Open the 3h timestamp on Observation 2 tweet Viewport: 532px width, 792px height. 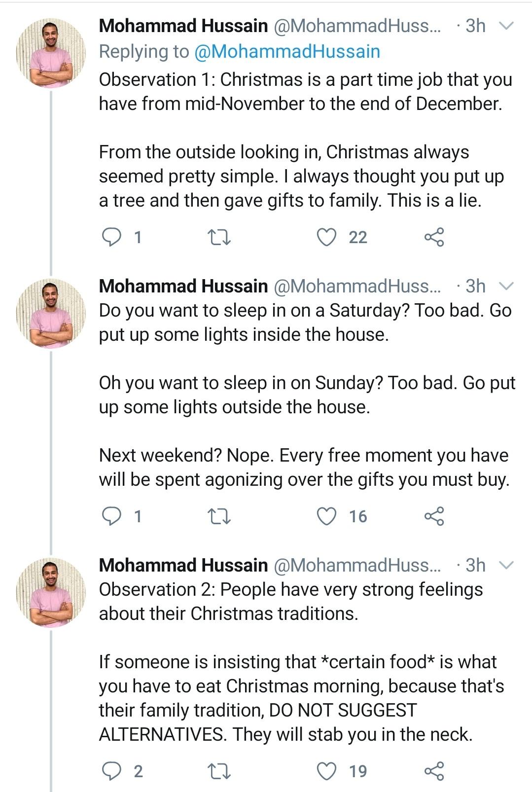point(475,565)
